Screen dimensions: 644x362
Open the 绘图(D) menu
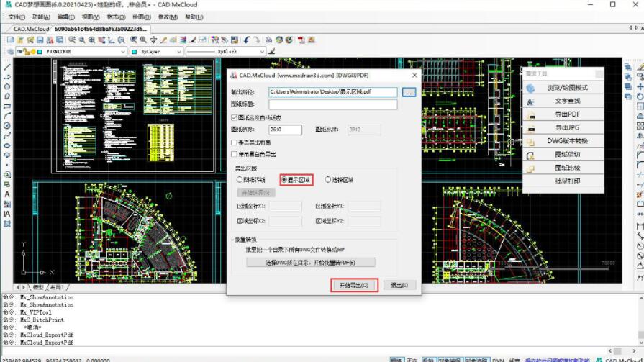142,17
